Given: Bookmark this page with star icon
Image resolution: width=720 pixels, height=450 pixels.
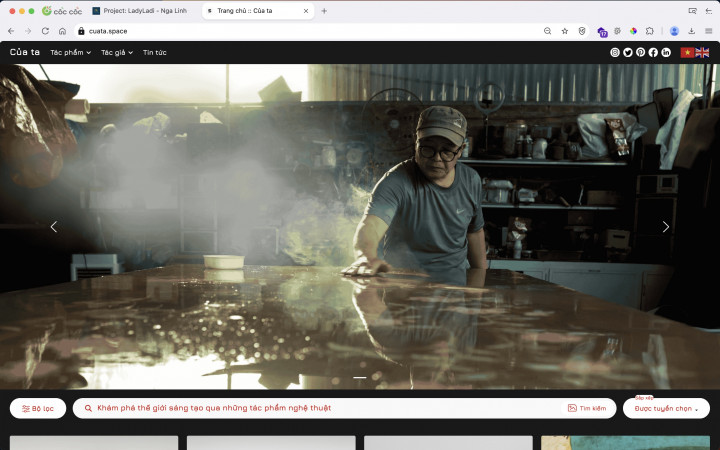Looking at the screenshot, I should click(x=565, y=31).
